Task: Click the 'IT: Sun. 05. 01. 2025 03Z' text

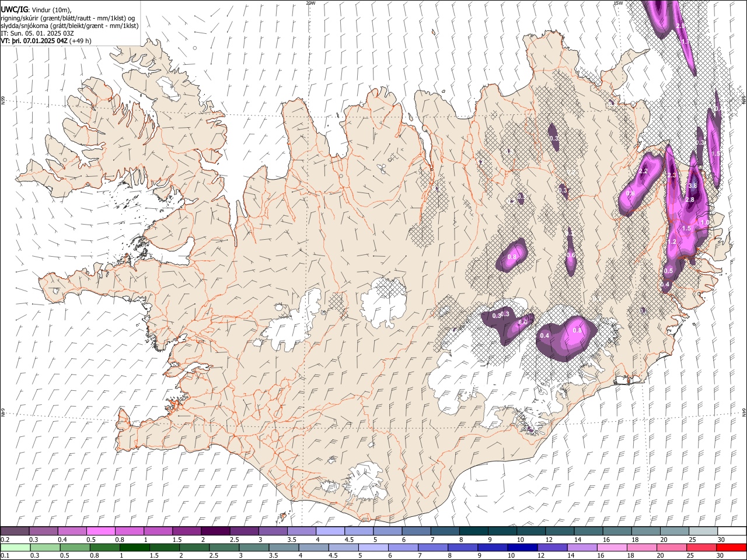Action: point(37,33)
